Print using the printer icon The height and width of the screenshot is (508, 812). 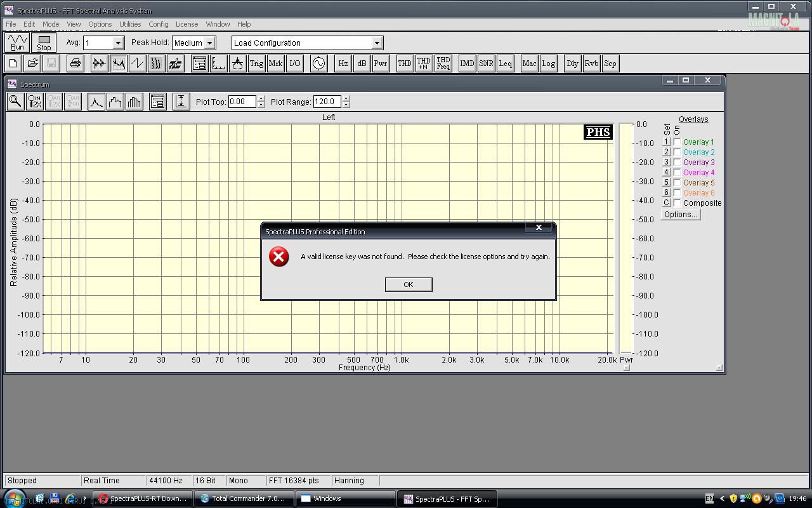tap(75, 63)
